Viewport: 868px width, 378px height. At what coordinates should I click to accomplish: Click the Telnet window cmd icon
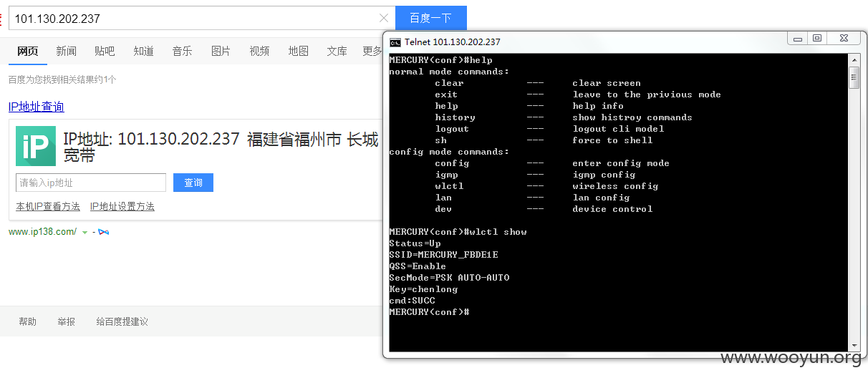[395, 42]
